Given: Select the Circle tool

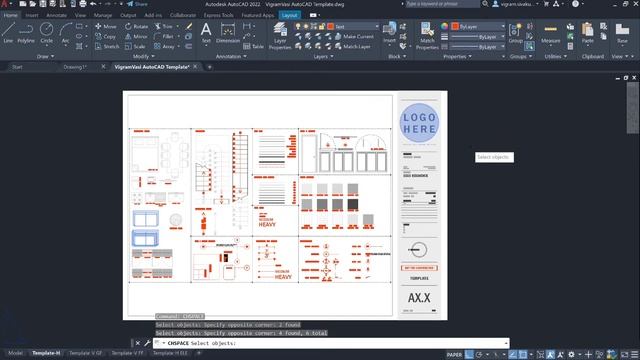Looking at the screenshot, I should point(47,33).
